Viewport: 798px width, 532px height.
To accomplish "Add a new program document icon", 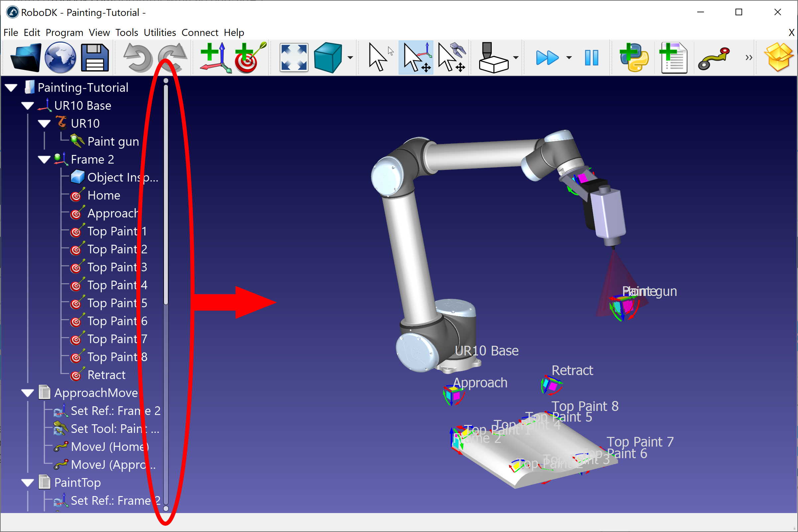I will click(674, 58).
